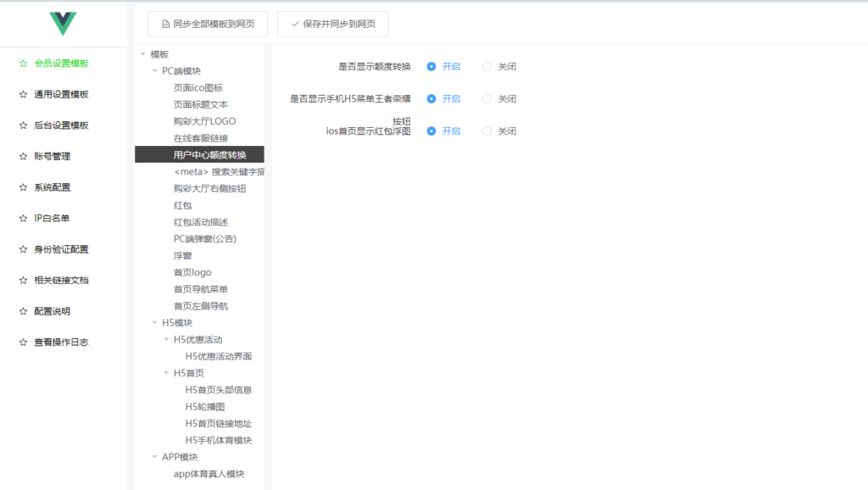
Task: Click star icon beside 通用设置模板
Action: tap(23, 94)
